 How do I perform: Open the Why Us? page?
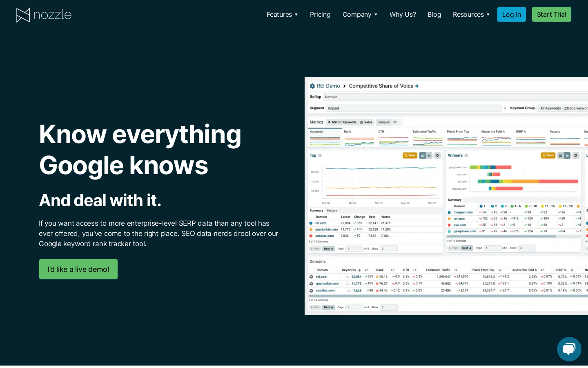403,15
